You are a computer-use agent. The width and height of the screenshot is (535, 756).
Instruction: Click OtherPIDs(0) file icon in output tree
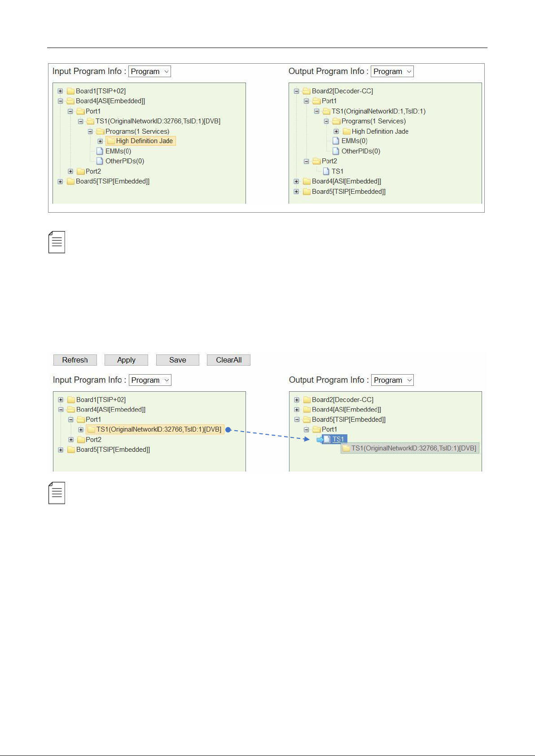336,151
